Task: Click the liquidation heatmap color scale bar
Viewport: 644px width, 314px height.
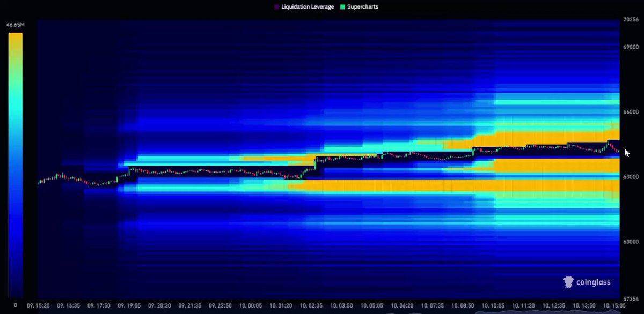Action: [16, 165]
